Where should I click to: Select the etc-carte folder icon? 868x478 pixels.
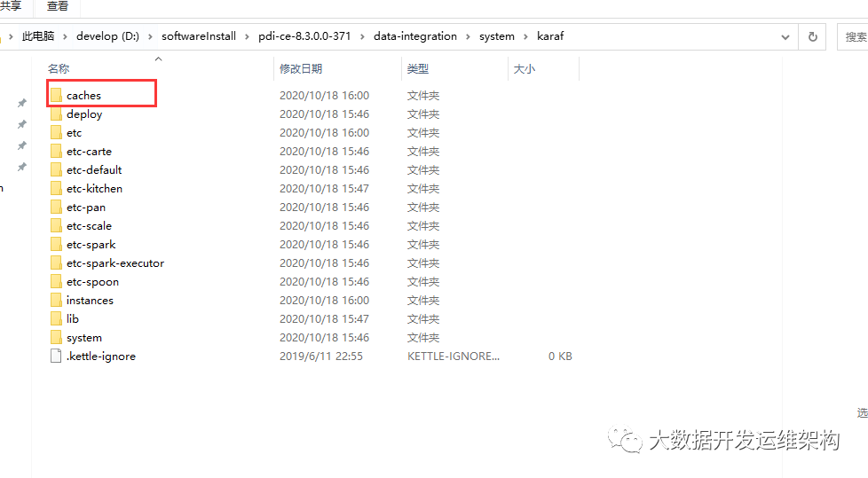click(56, 151)
